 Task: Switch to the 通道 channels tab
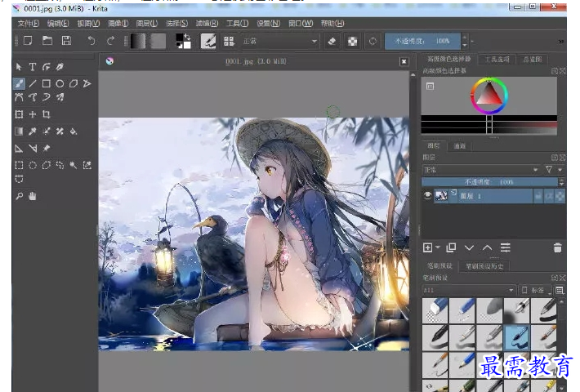click(x=459, y=146)
